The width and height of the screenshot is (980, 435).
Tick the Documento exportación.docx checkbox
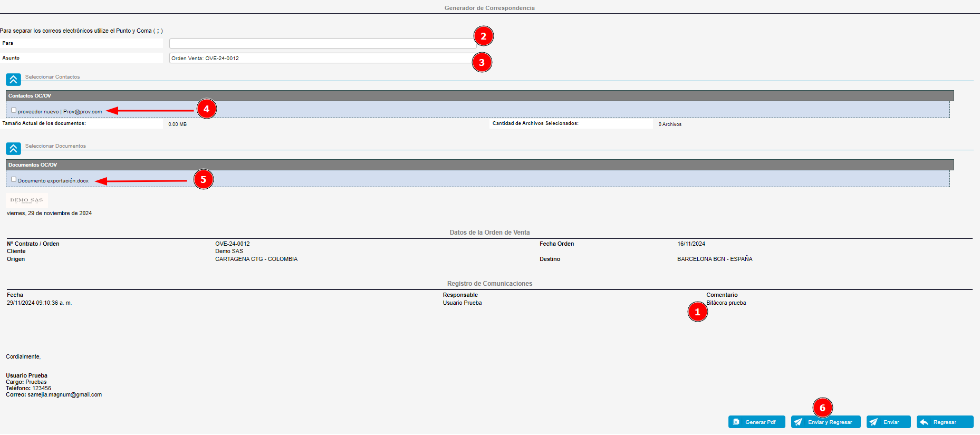pos(14,180)
